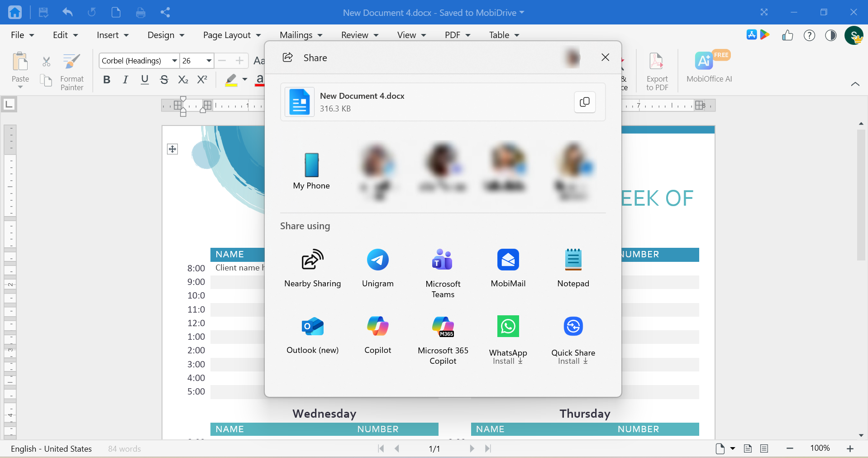Copy the file using the dialog copy icon
The height and width of the screenshot is (458, 868).
(x=585, y=102)
